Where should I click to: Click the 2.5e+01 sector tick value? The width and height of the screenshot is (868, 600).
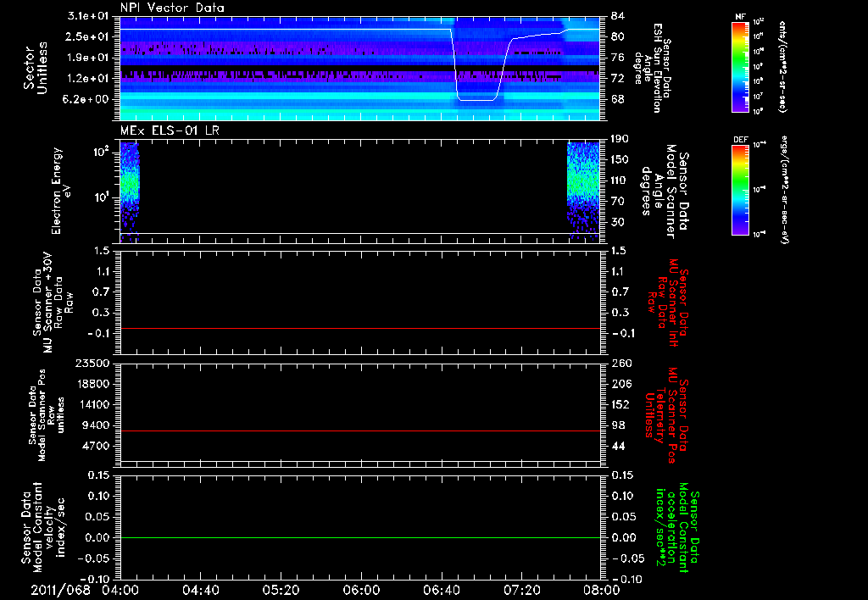(88, 36)
